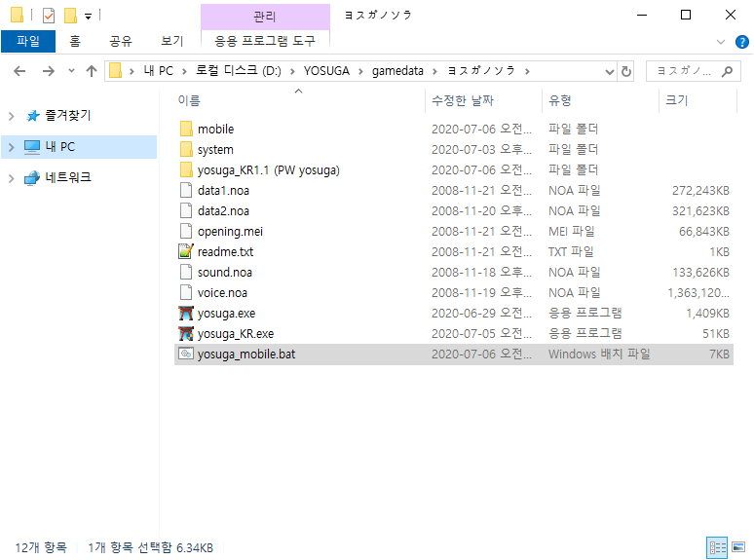754x560 pixels.
Task: Open the 파일 menu tab
Action: [28, 41]
